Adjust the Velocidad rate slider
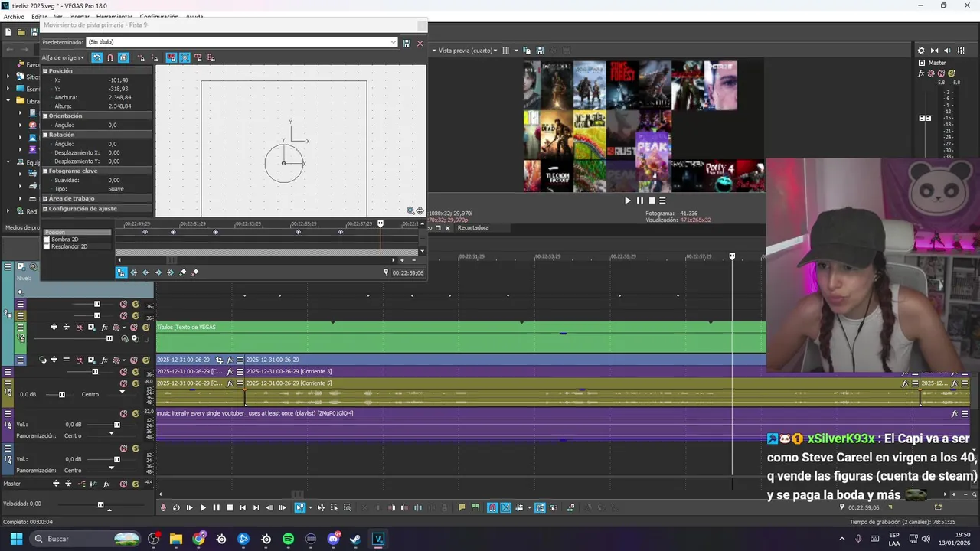The image size is (980, 551). tap(100, 504)
